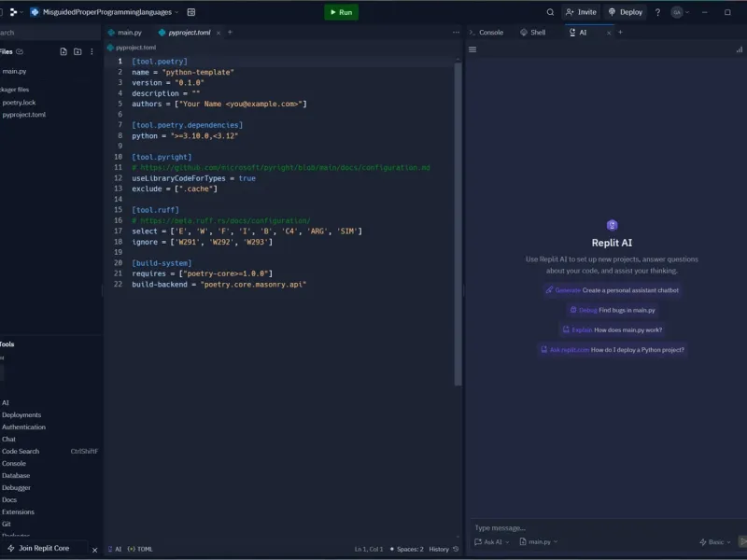Open the Files panel three-dot menu

point(92,51)
